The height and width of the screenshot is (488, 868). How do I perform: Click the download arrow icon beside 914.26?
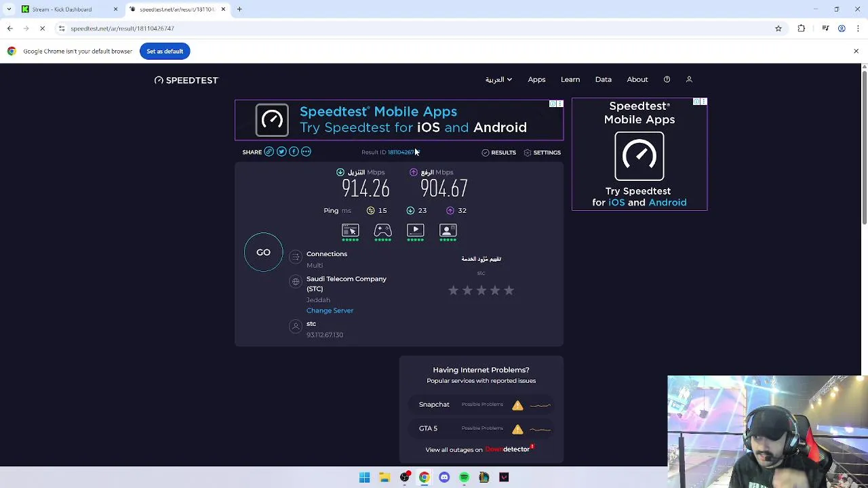click(340, 172)
